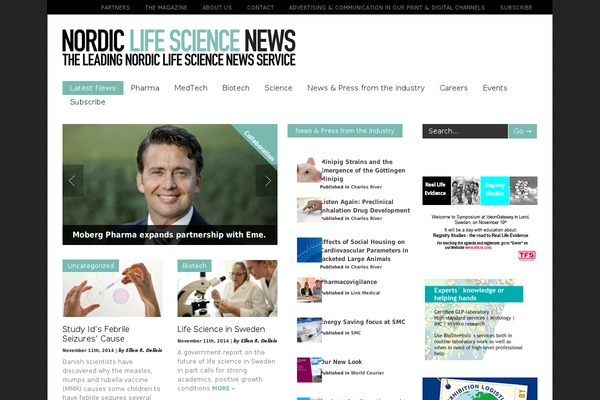Click World Courier publisher under Our New Look

pos(367,373)
